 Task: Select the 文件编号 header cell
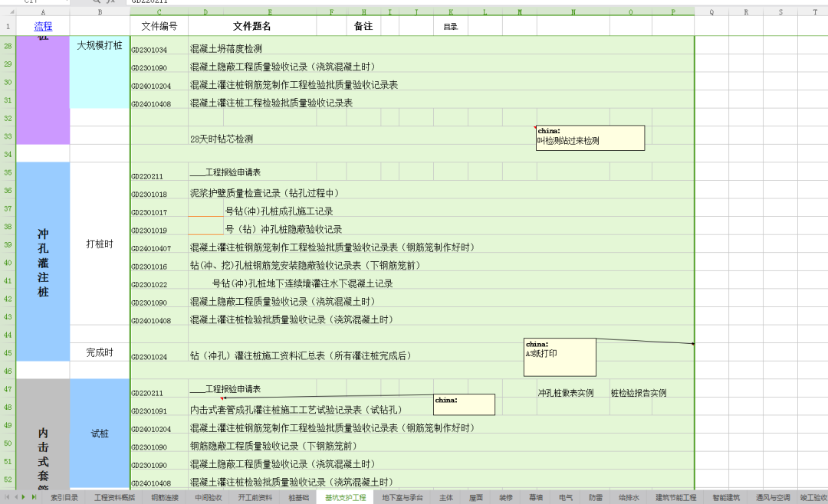[x=159, y=26]
